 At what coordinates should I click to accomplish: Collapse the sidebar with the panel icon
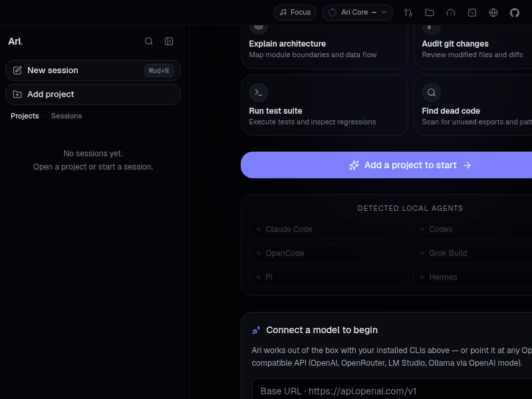click(169, 41)
